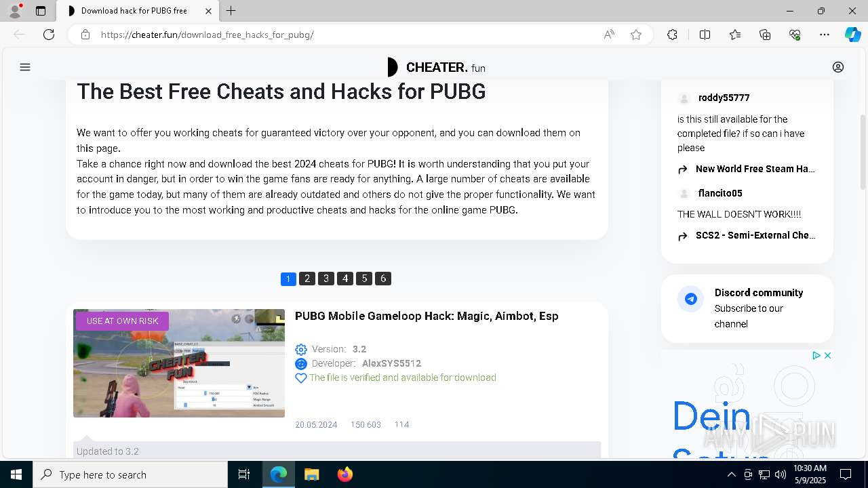Open flancito05 commenter profile
Screen dimensions: 868x488
point(720,193)
